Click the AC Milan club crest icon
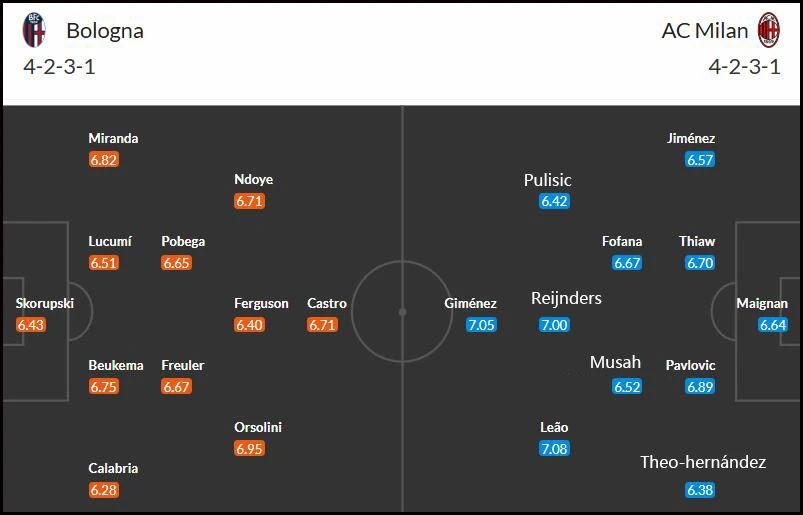Image resolution: width=803 pixels, height=515 pixels. click(769, 30)
